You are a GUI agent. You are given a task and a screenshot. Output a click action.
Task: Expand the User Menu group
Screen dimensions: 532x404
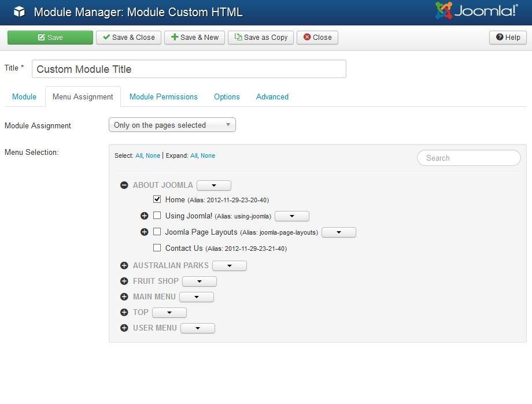pyautogui.click(x=124, y=328)
